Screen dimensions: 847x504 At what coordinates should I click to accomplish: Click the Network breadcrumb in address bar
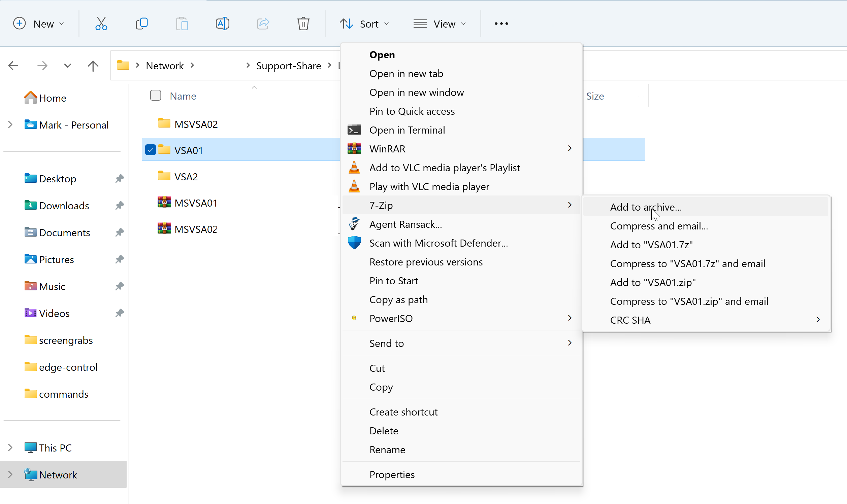click(164, 66)
